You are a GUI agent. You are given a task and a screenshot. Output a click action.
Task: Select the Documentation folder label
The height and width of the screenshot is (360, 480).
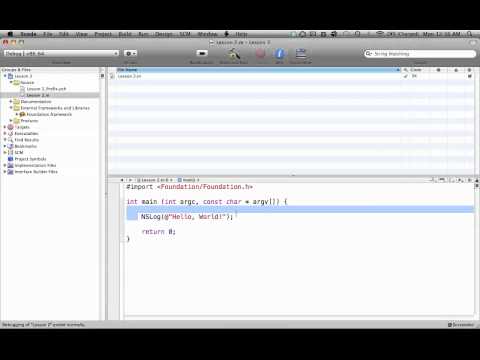coord(36,101)
